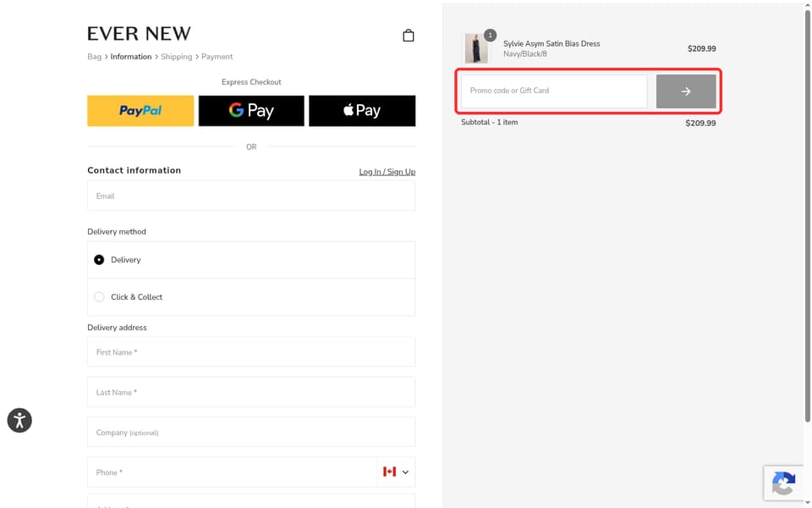Select the Payment breadcrumb step
The image size is (812, 508).
click(217, 57)
